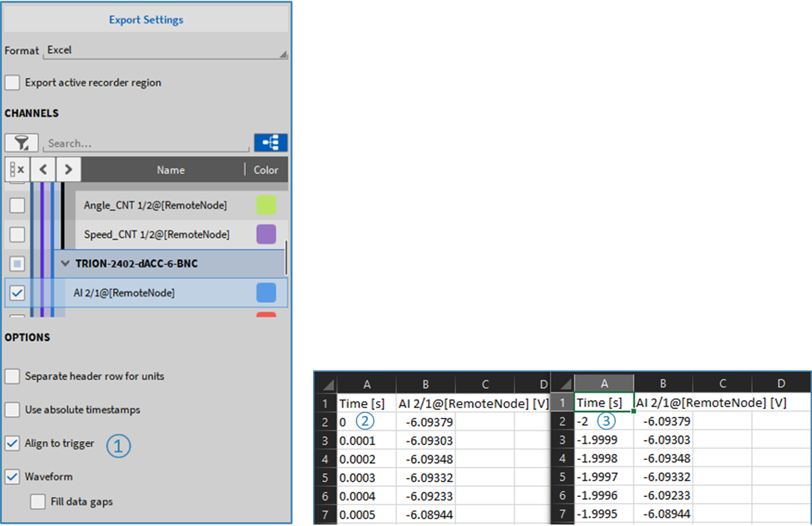Click in the channel Search field
Screen dimensions: 812x526
pos(146,143)
